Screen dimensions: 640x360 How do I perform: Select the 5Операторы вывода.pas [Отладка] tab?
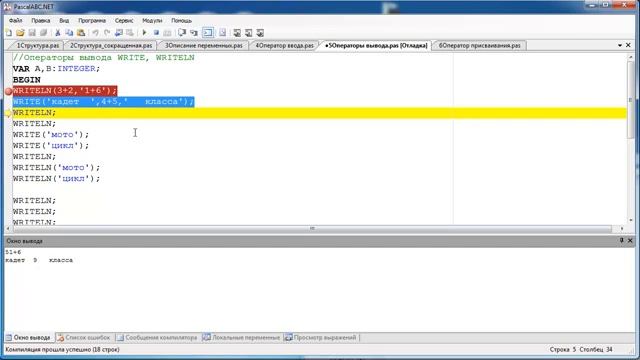[376, 45]
